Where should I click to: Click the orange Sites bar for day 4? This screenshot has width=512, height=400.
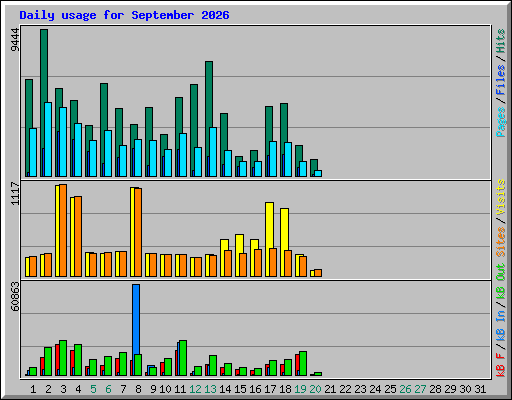(78, 236)
